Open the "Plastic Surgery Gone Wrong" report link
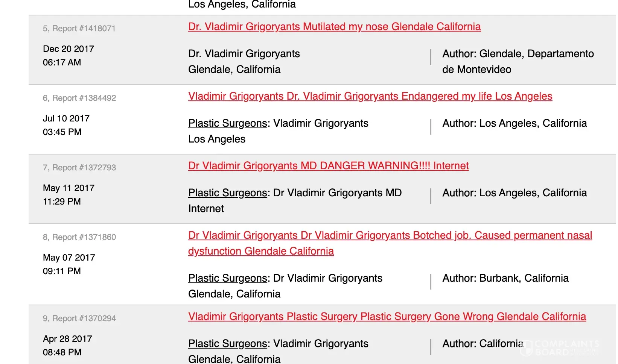 pyautogui.click(x=387, y=317)
